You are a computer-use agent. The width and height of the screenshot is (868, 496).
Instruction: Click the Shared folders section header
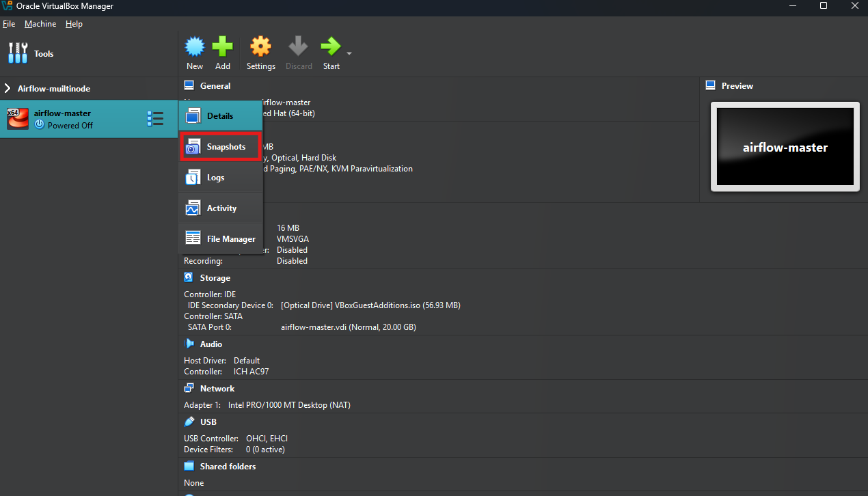[228, 467]
